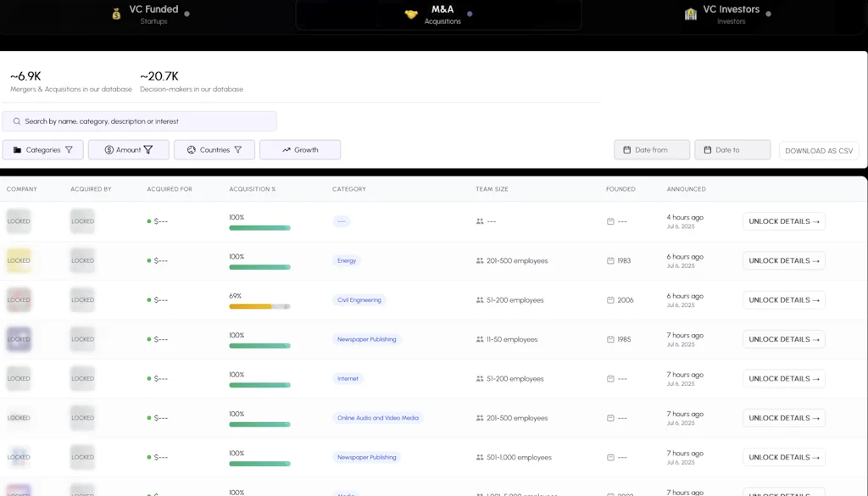This screenshot has width=868, height=496.
Task: Switch to the VC Funded Startups tab
Action: (153, 14)
